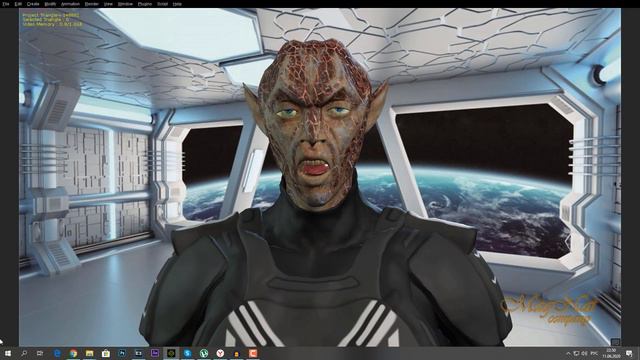
Task: Open the Edit menu
Action: [x=18, y=4]
